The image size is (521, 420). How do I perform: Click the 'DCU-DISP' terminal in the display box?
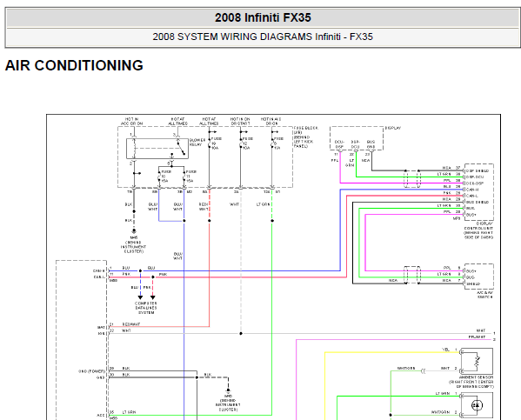tap(339, 144)
